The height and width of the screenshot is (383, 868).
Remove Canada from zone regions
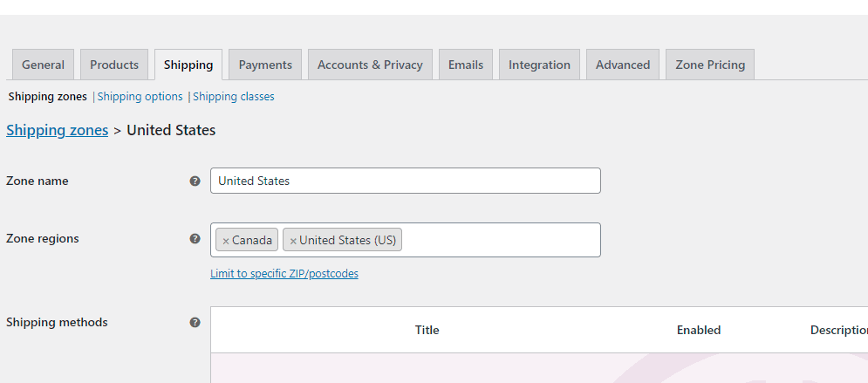tap(226, 241)
